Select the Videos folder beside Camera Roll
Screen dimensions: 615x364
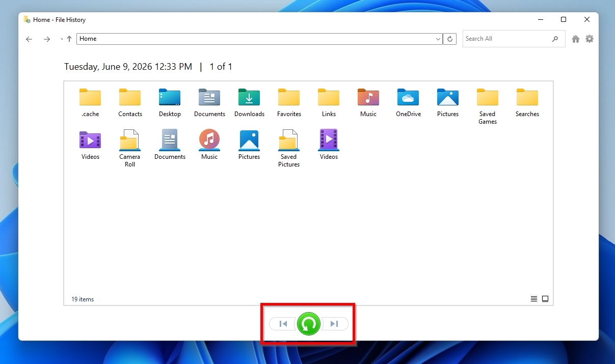tap(90, 145)
